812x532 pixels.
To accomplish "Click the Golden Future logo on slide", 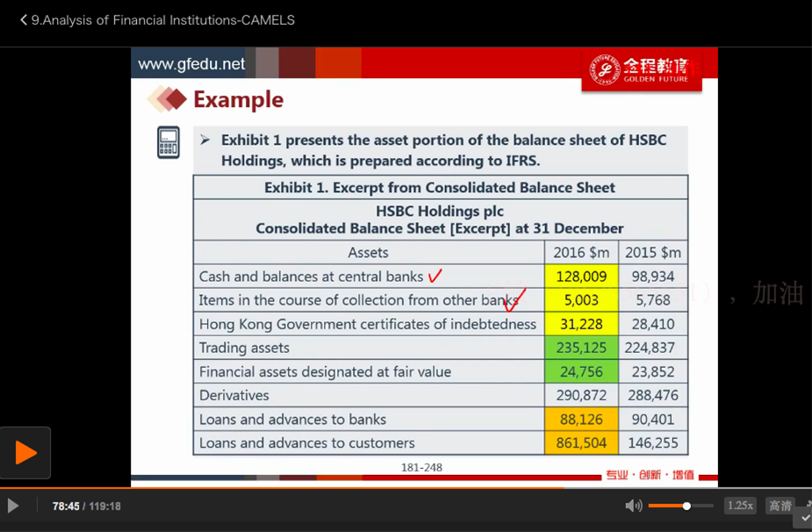I will pyautogui.click(x=642, y=70).
